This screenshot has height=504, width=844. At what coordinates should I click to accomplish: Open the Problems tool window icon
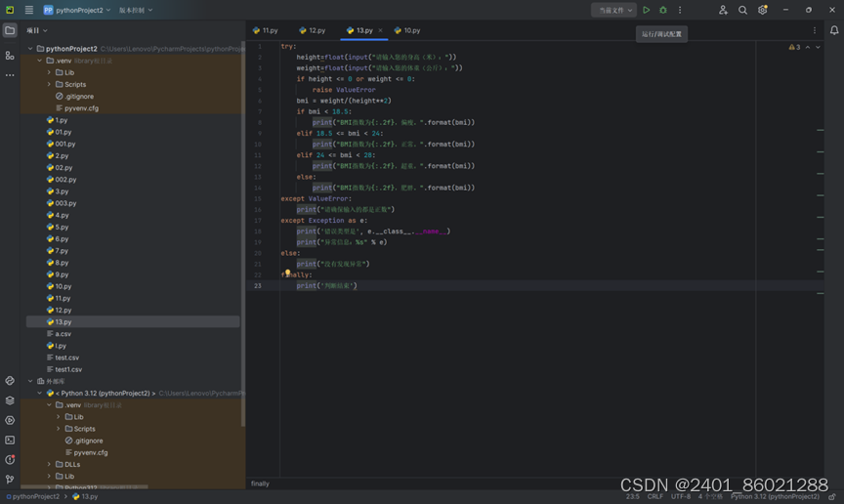[x=10, y=459]
